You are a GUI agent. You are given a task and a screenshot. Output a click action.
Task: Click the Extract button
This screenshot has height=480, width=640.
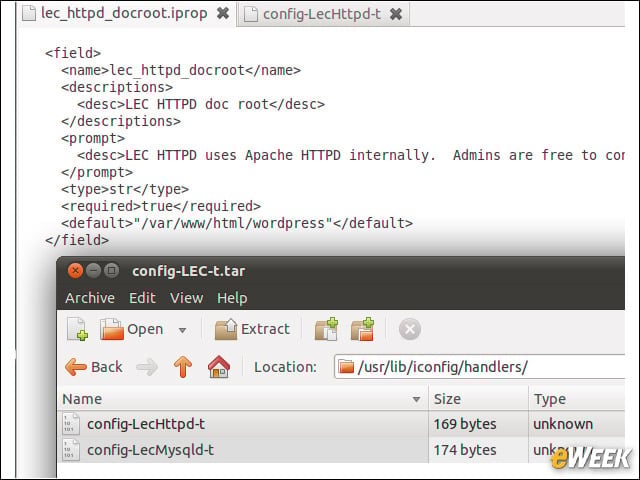pyautogui.click(x=252, y=329)
